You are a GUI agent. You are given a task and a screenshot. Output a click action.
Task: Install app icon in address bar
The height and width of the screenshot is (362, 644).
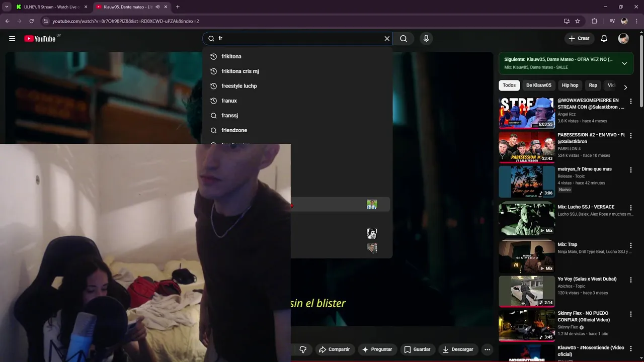[x=567, y=21]
